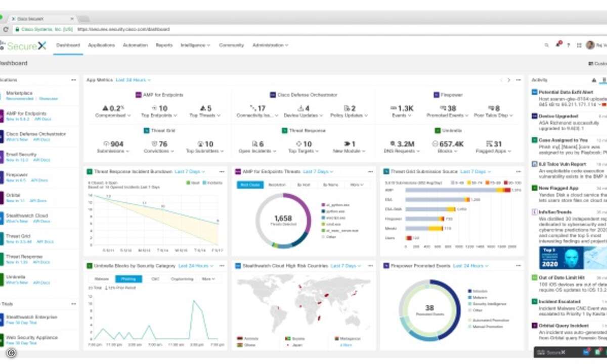Select Cryptomining category in Umbrella Blocks
The width and height of the screenshot is (607, 364).
click(x=182, y=279)
